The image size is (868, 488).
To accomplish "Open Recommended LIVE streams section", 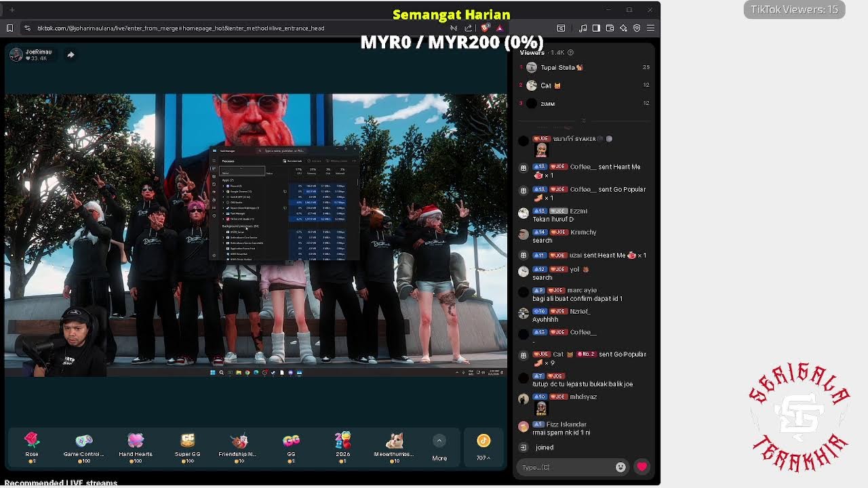I will click(61, 483).
